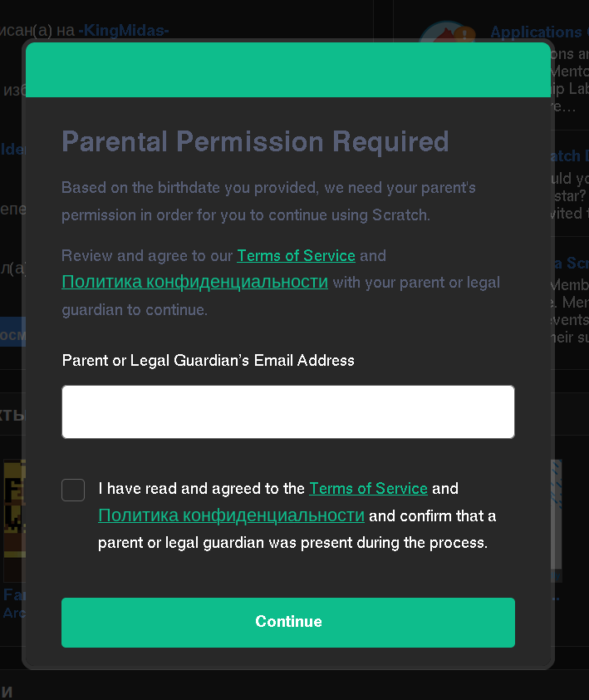The width and height of the screenshot is (589, 700).
Task: Visit the -KingMidas- profile link
Action: tap(123, 31)
